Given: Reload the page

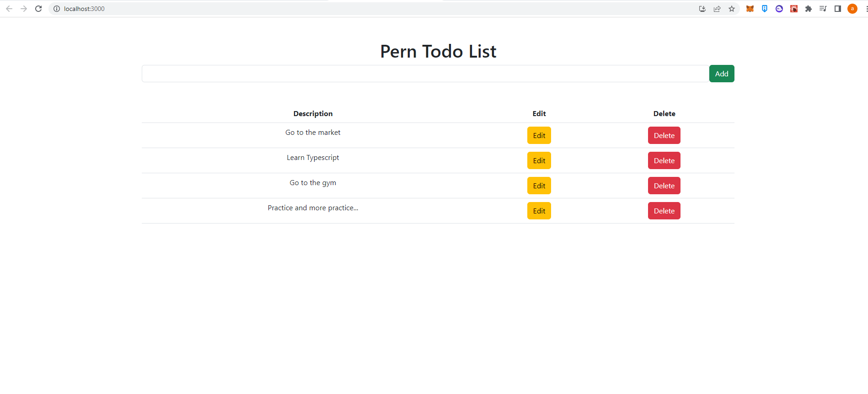Looking at the screenshot, I should pos(38,8).
